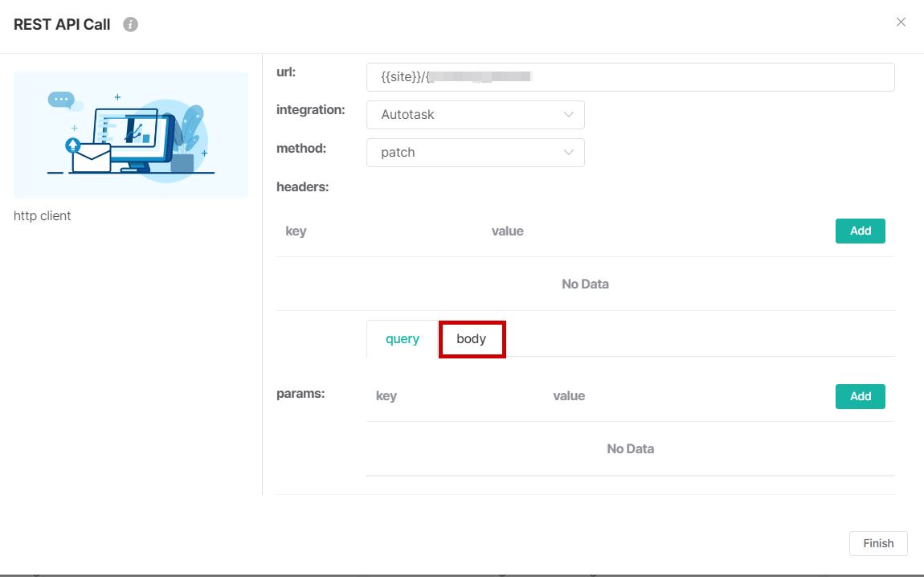The height and width of the screenshot is (577, 924).
Task: Click the info icon beside REST API Call
Action: (x=130, y=24)
